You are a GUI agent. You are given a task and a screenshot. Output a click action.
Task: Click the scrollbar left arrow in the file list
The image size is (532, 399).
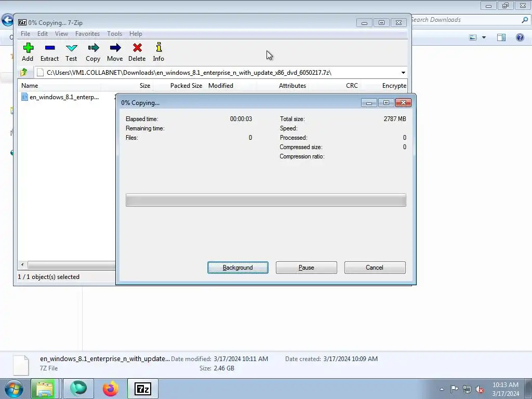(x=22, y=264)
